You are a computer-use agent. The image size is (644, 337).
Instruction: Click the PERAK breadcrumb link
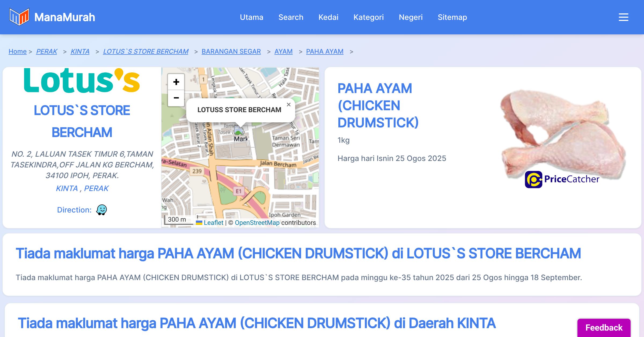pos(47,51)
